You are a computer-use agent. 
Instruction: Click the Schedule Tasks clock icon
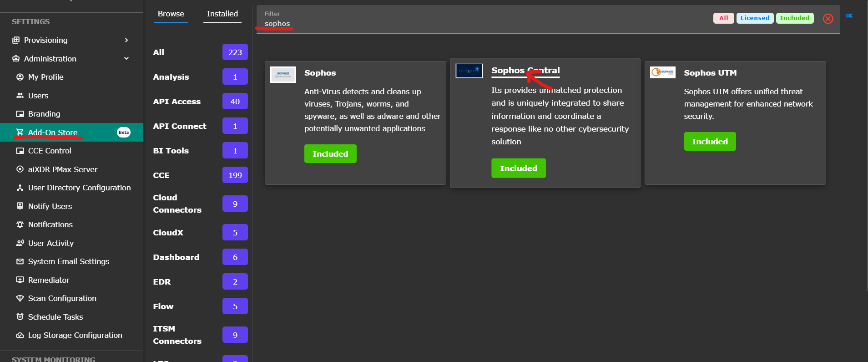pyautogui.click(x=20, y=317)
